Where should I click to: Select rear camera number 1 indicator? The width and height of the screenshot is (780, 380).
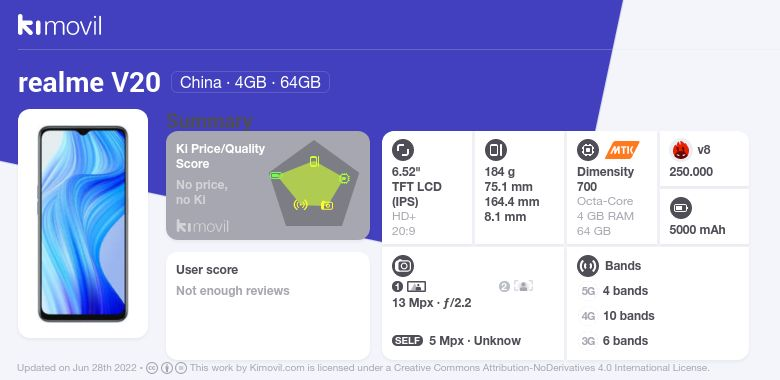(x=409, y=286)
